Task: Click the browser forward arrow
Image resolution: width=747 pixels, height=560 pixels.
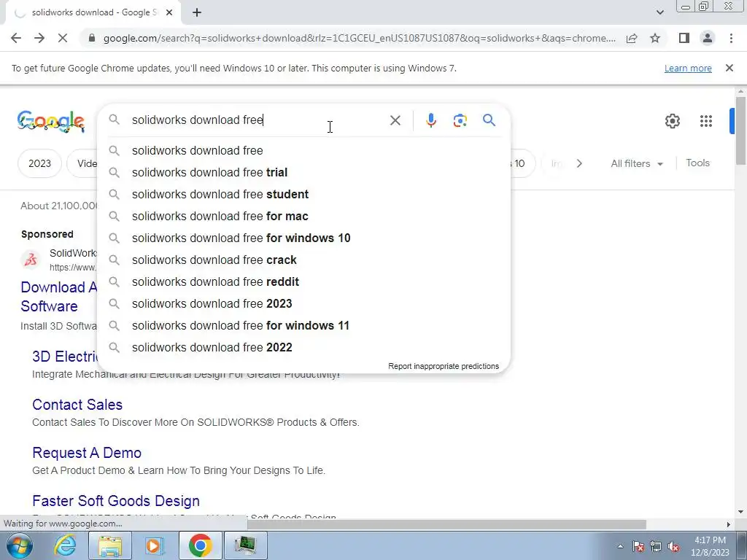Action: click(x=39, y=38)
